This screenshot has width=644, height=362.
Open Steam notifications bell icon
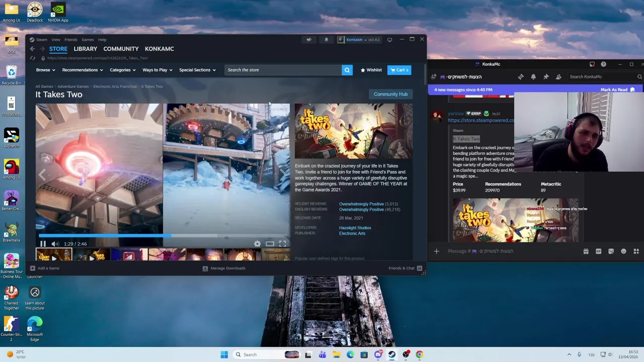[x=326, y=40]
